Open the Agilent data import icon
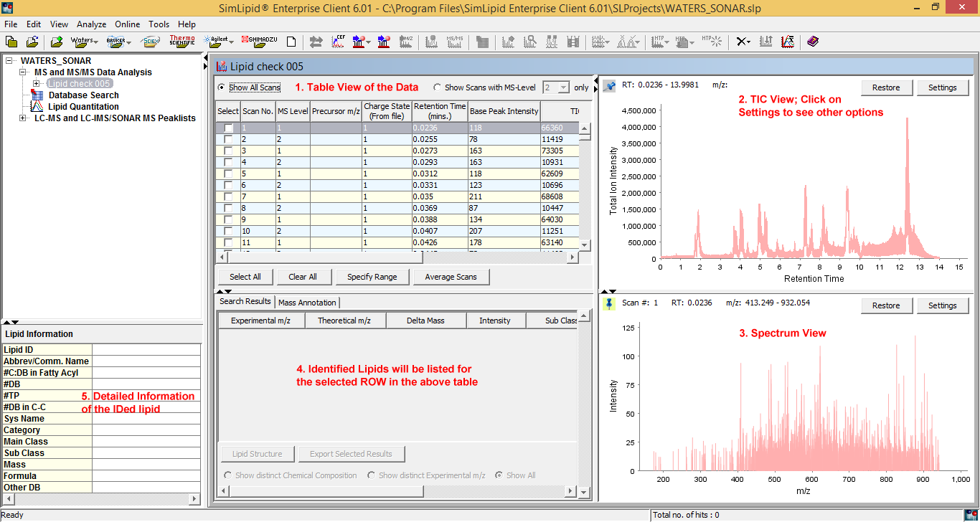 215,42
